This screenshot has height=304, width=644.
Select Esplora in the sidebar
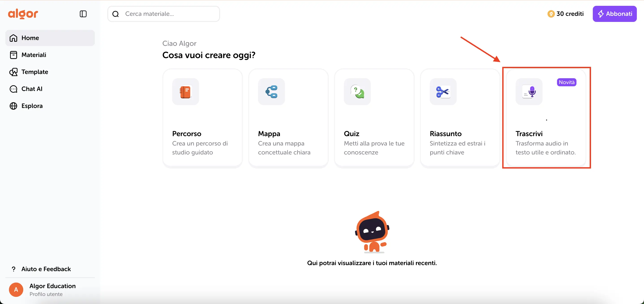[x=32, y=106]
